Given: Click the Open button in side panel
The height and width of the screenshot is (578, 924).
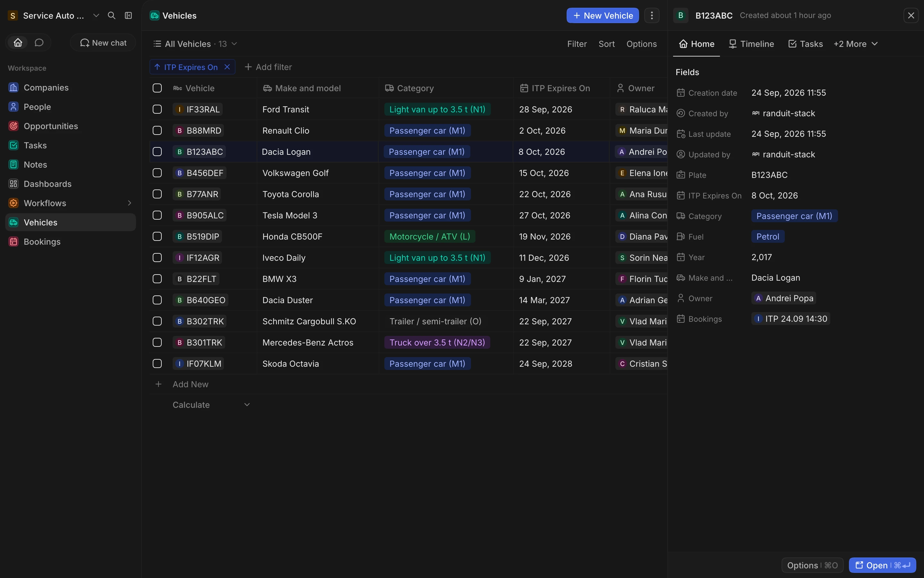Looking at the screenshot, I should click(882, 565).
